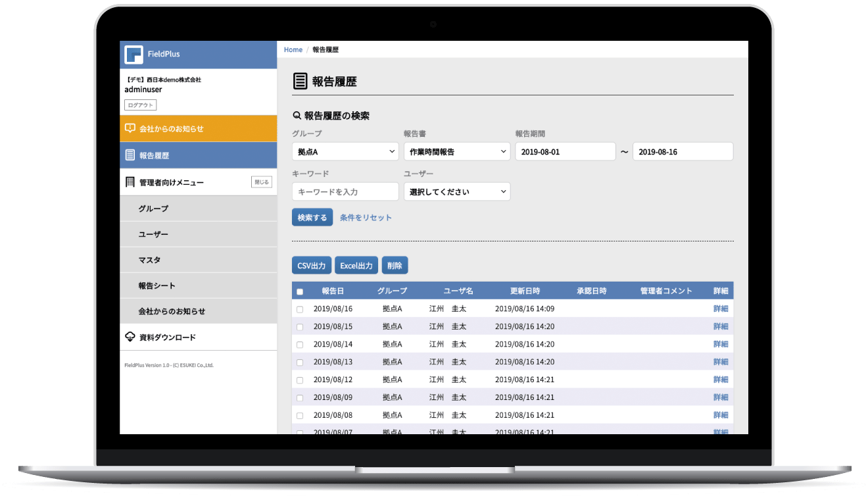Open ユーザー in admin submenu
Screen dimensions: 868x500
pos(199,234)
